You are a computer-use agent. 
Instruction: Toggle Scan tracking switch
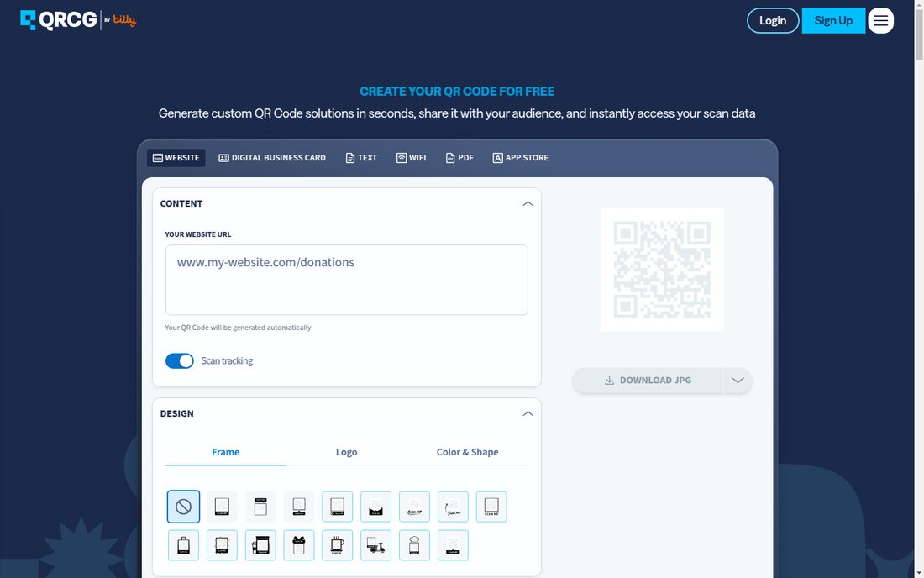coord(179,360)
